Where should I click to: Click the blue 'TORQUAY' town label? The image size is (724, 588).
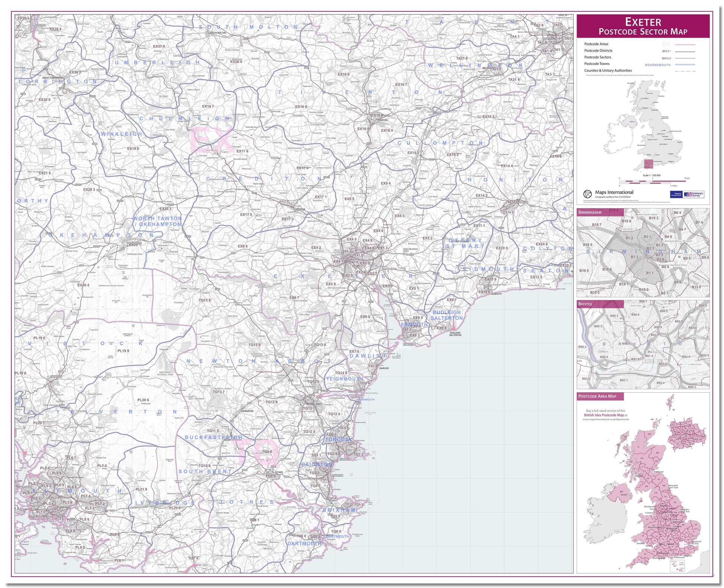coord(338,440)
